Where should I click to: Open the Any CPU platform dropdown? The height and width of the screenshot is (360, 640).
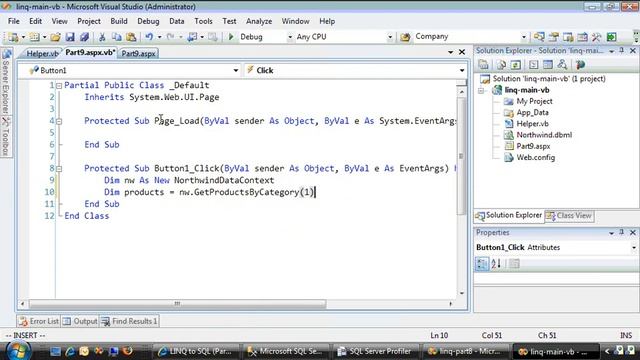pos(390,37)
